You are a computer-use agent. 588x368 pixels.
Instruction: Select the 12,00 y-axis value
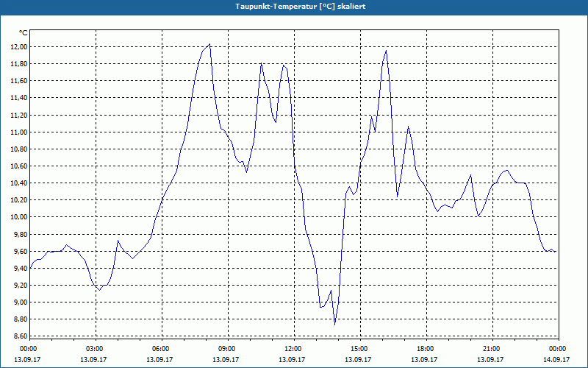[x=19, y=46]
